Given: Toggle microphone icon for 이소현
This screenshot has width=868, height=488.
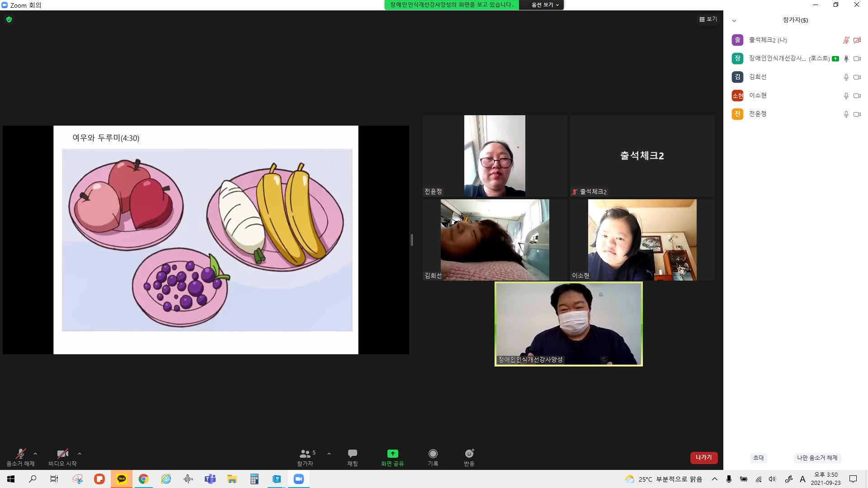Looking at the screenshot, I should coord(846,96).
